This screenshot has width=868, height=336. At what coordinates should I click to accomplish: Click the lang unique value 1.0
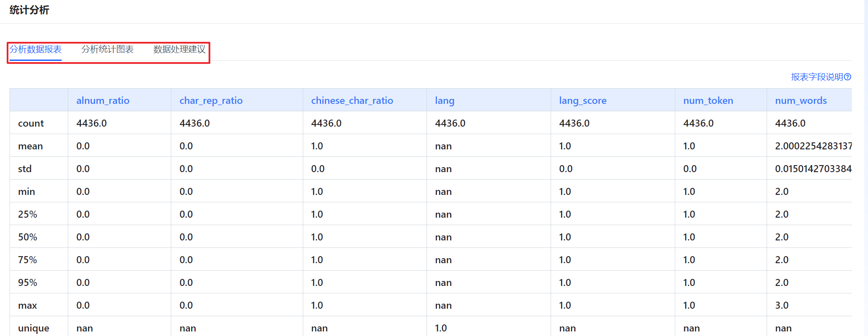click(x=441, y=328)
